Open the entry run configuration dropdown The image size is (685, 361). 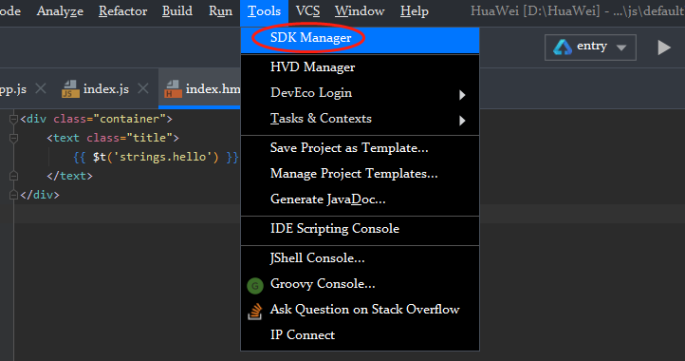click(x=590, y=47)
